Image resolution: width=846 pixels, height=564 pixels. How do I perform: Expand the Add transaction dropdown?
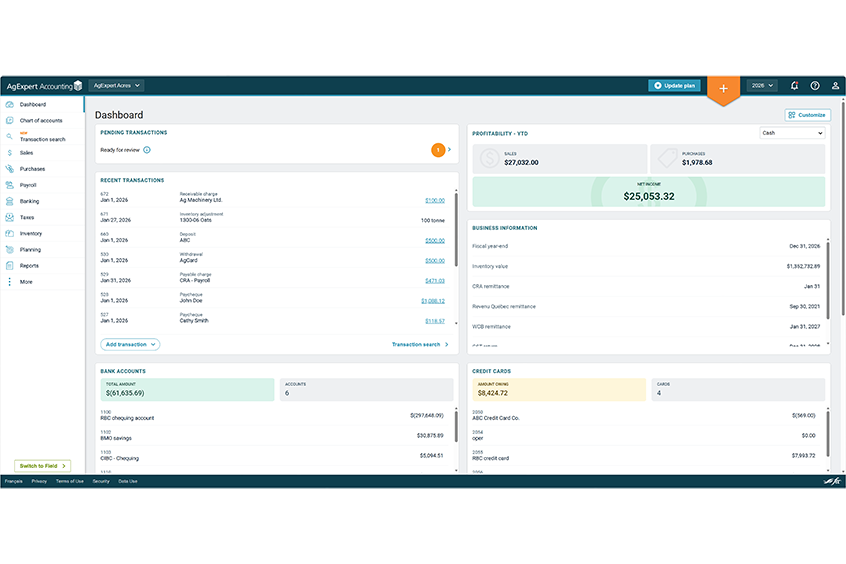pos(130,344)
